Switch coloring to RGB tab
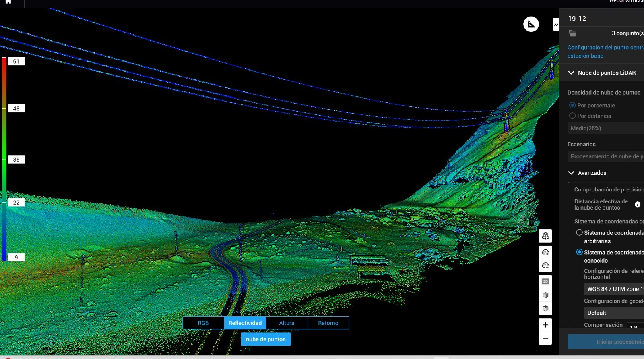 pyautogui.click(x=203, y=323)
